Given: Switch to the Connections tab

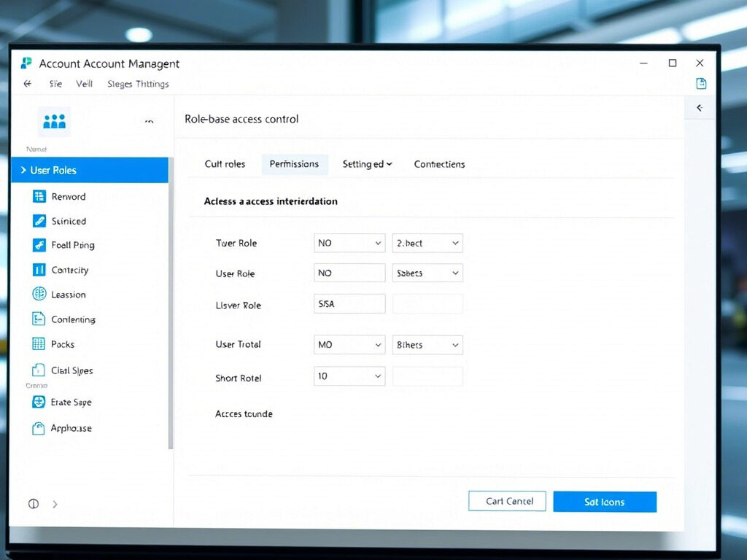Looking at the screenshot, I should (439, 164).
